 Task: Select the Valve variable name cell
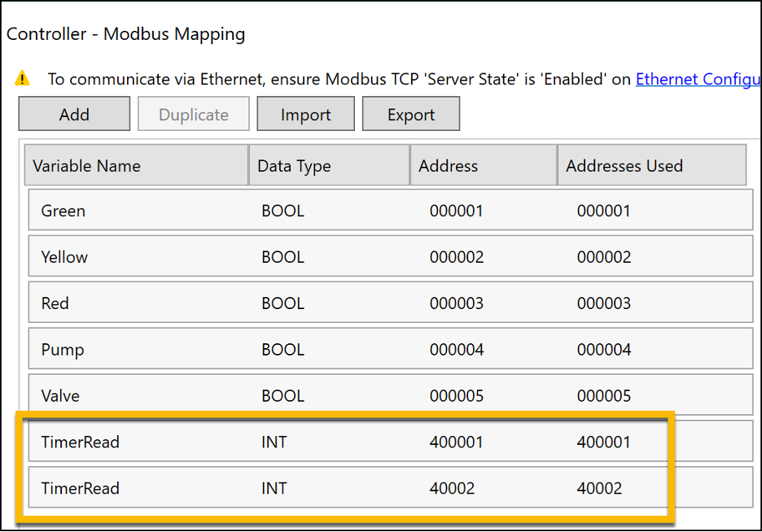point(60,396)
